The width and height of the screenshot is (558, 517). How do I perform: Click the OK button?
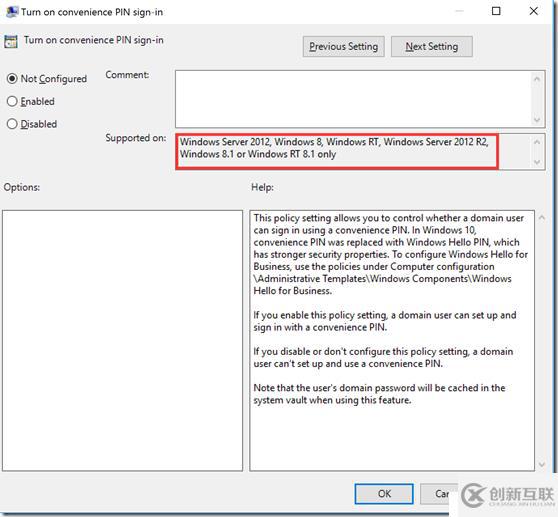384,494
